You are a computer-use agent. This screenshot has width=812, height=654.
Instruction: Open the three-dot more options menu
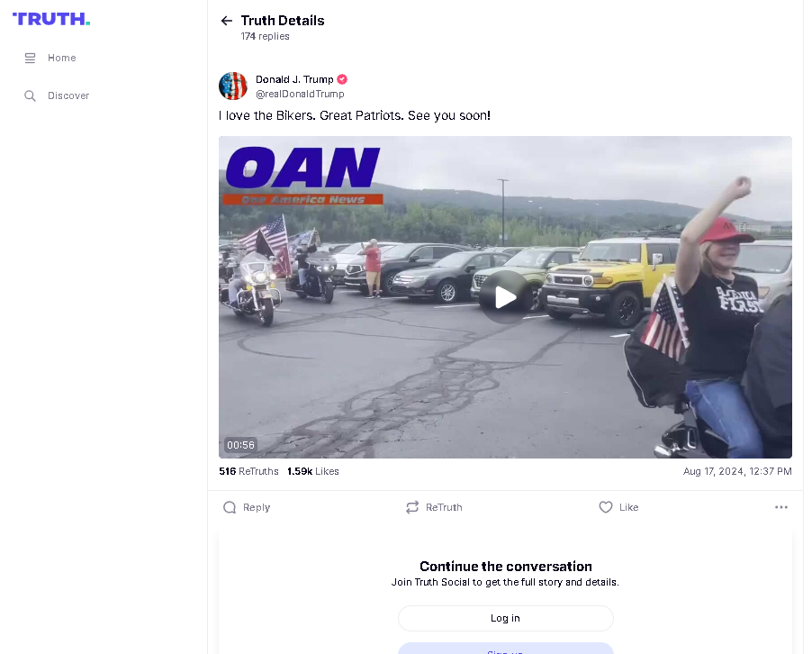pos(780,507)
